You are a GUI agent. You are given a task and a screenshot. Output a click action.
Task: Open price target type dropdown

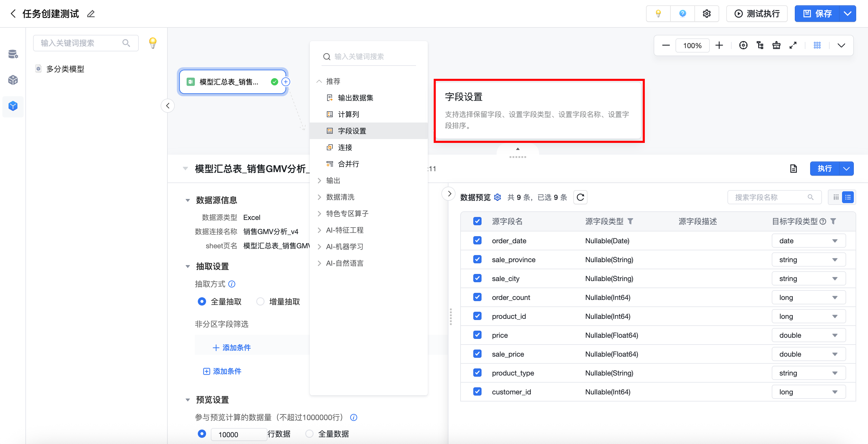pos(809,335)
